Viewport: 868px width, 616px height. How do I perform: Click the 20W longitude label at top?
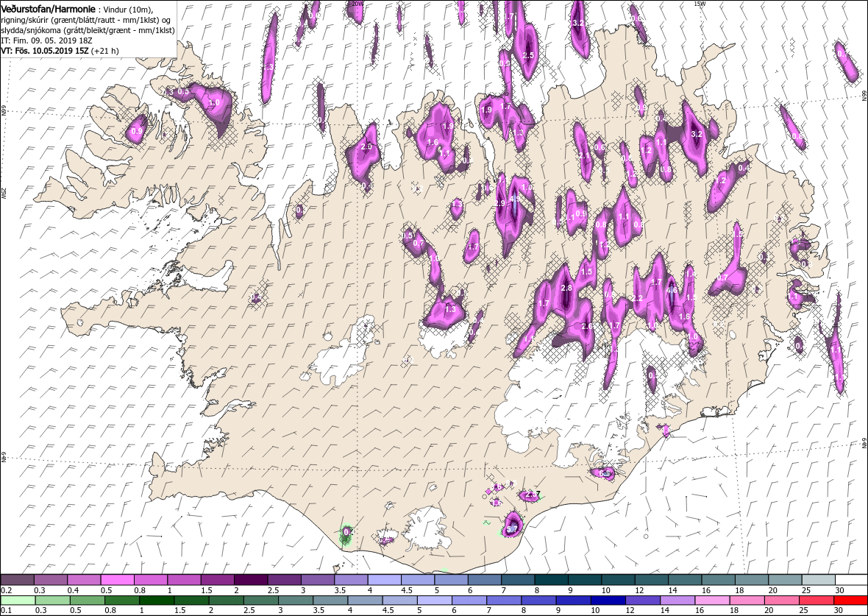[x=357, y=4]
